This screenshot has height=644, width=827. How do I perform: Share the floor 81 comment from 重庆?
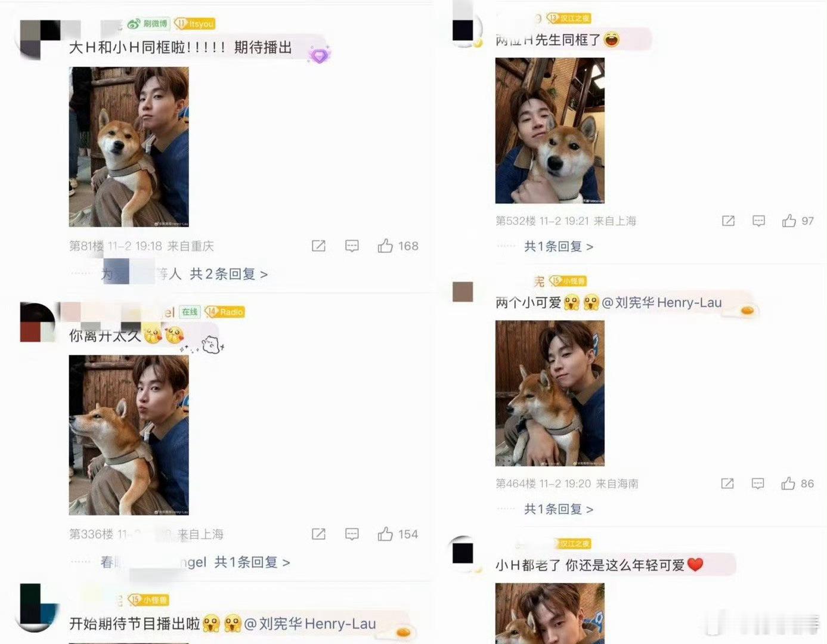click(318, 246)
